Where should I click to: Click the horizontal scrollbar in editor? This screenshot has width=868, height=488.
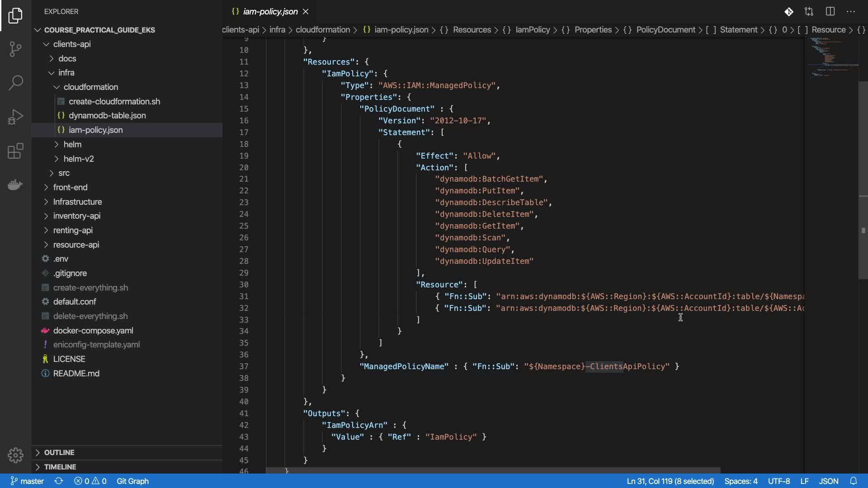(x=493, y=470)
